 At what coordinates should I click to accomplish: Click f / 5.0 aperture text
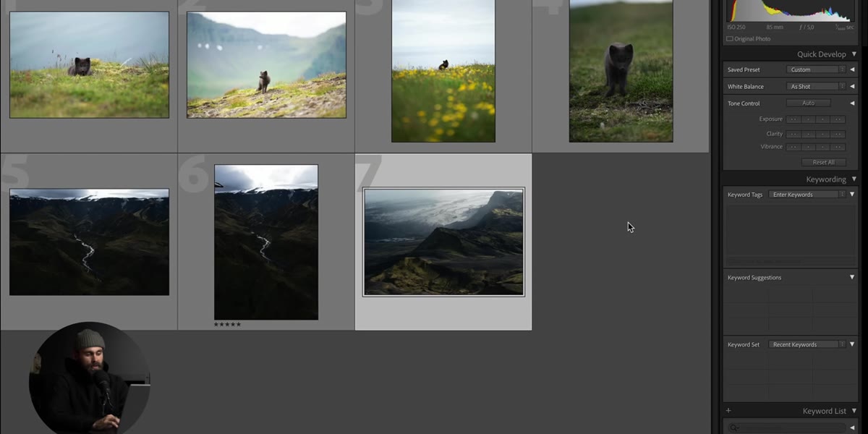coord(808,27)
